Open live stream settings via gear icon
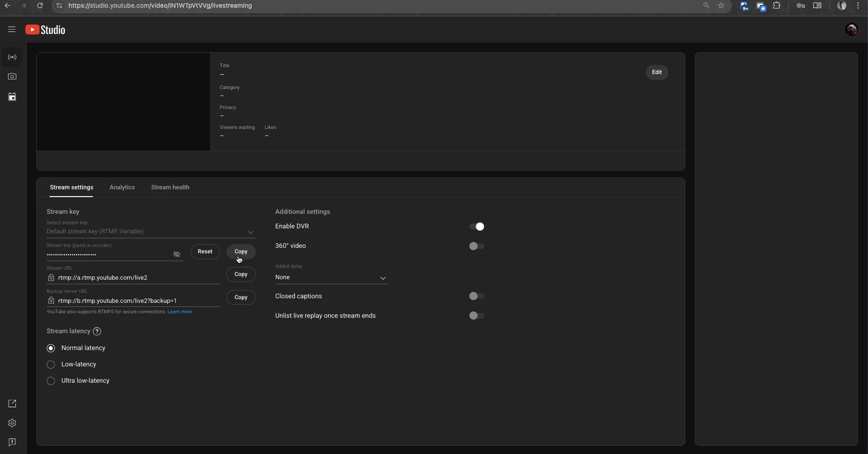Viewport: 868px width, 454px height. click(x=12, y=423)
